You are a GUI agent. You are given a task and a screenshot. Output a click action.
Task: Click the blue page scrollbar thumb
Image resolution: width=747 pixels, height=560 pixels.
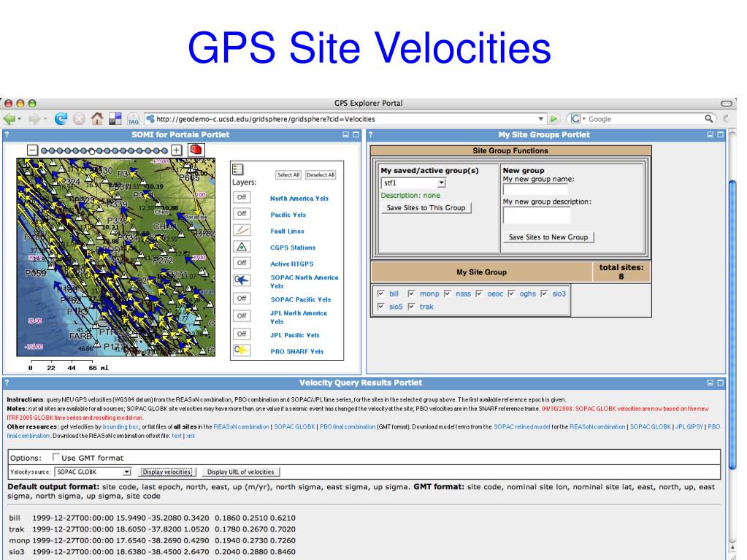(733, 324)
